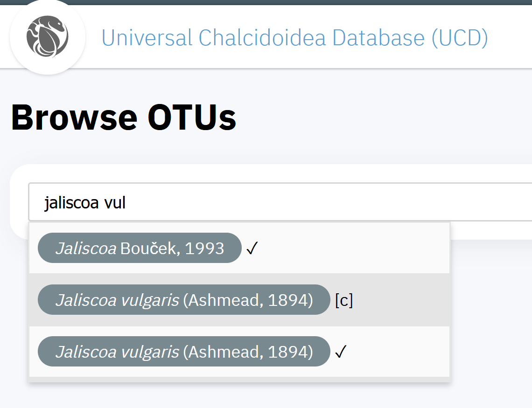Image resolution: width=532 pixels, height=408 pixels.
Task: Click 'vulgaris' in the highlighted suggestion
Action: 150,300
